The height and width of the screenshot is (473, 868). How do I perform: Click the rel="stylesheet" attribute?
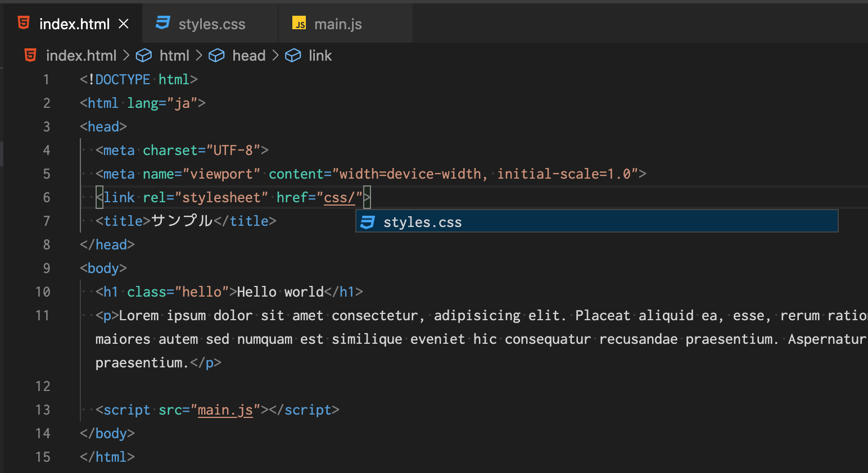pyautogui.click(x=206, y=198)
